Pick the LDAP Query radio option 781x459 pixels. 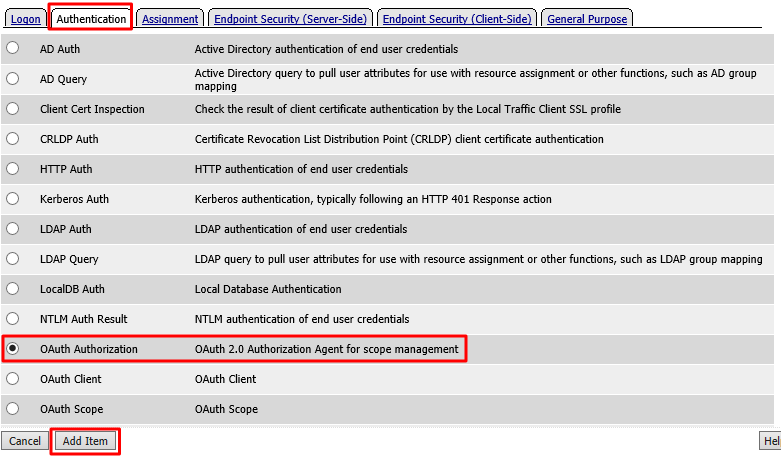[12, 258]
